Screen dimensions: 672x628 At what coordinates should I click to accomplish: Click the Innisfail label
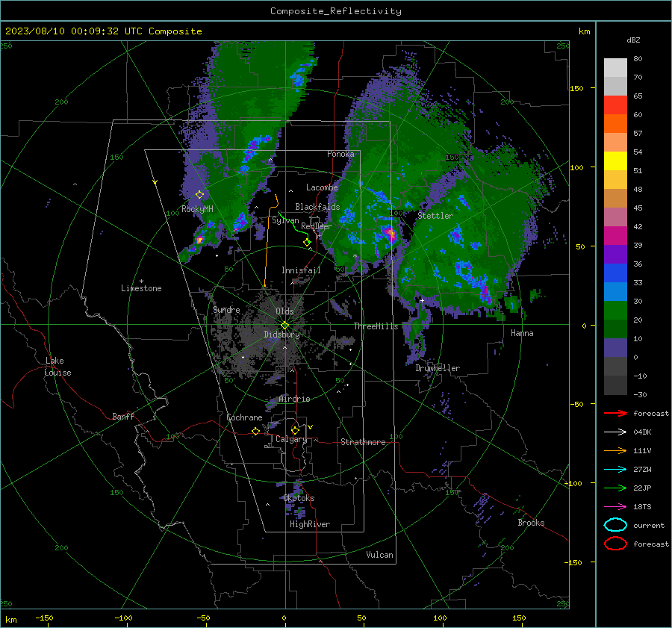tap(302, 270)
